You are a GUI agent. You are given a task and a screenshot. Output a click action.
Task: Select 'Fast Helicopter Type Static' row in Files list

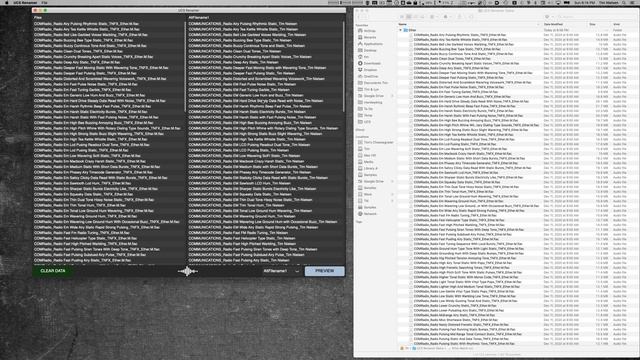click(109, 238)
